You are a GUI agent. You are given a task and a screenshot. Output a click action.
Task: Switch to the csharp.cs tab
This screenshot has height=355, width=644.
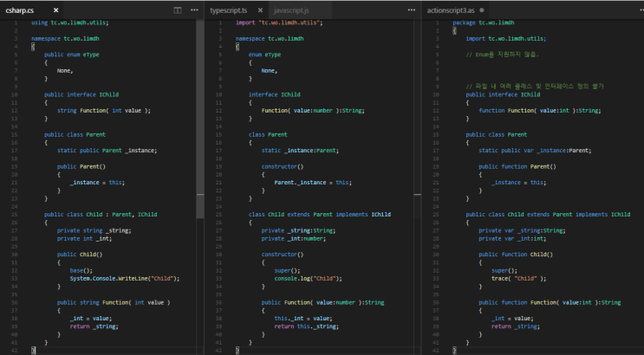click(x=20, y=10)
